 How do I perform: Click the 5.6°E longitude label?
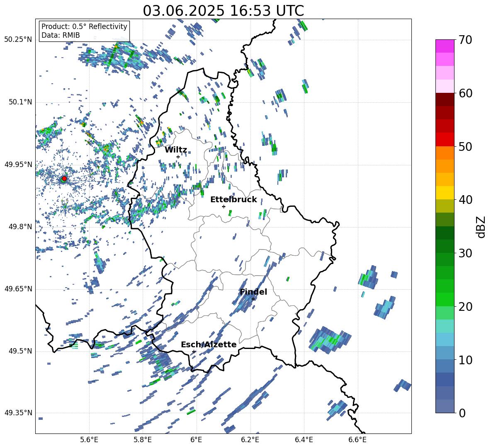coord(89,440)
